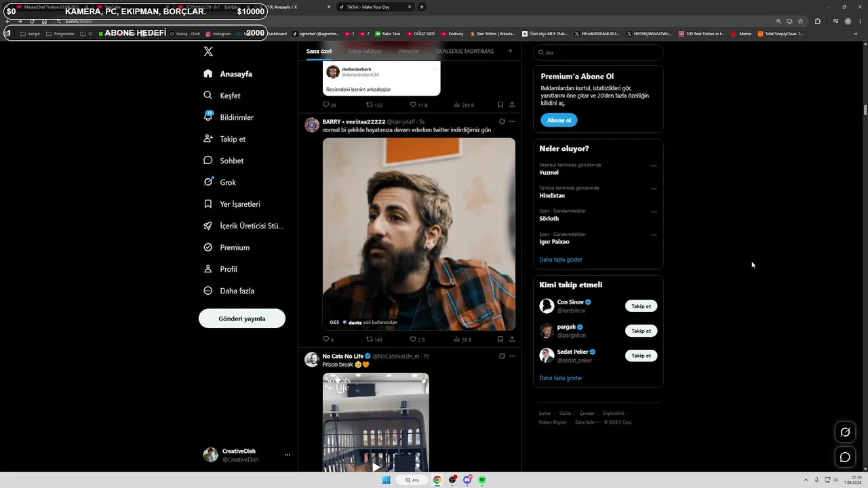Image resolution: width=868 pixels, height=488 pixels.
Task: Open İçerik Üreticisi Stüdyosu
Action: 243,226
